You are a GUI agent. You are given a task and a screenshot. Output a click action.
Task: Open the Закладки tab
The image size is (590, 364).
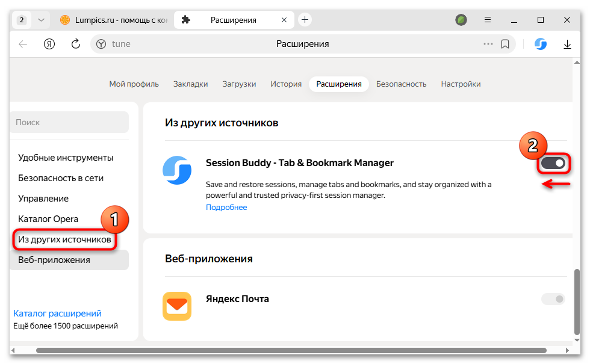tap(190, 84)
